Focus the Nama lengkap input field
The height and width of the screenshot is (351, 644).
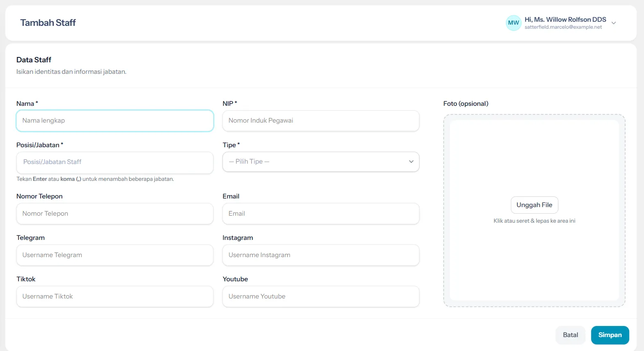[x=115, y=121]
